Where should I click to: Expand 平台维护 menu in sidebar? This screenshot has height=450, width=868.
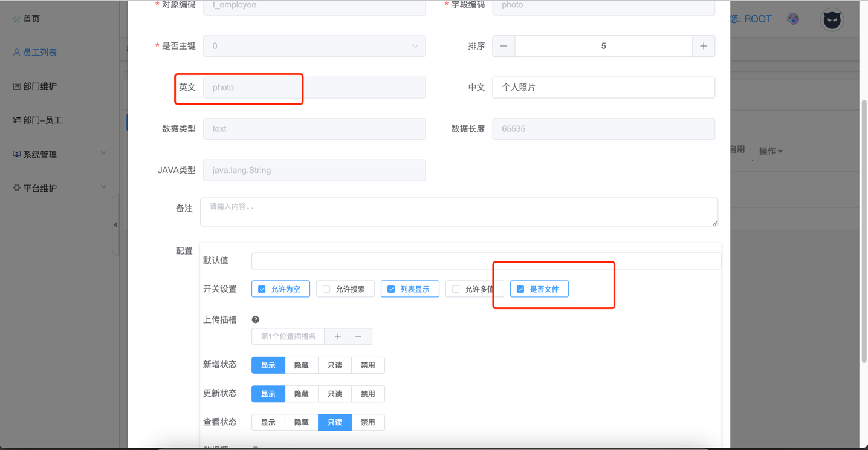59,188
